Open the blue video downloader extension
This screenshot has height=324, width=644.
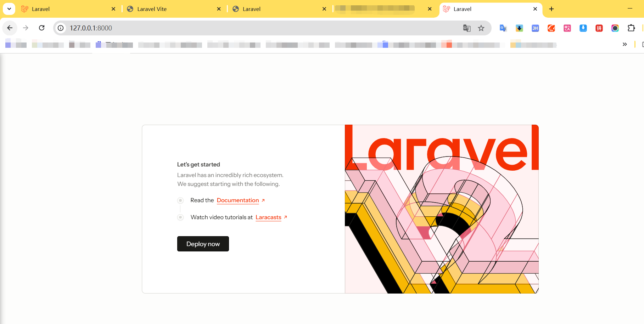(x=583, y=28)
